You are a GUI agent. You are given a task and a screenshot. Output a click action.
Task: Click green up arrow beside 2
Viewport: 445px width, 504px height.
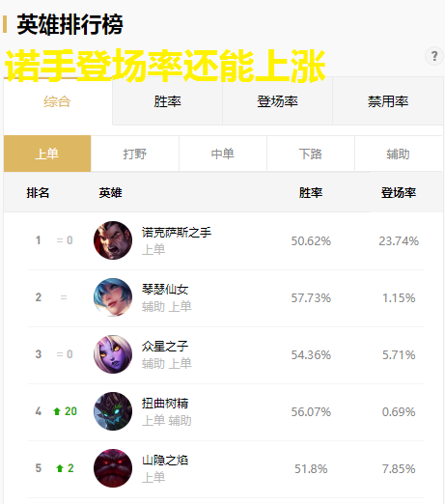[60, 468]
